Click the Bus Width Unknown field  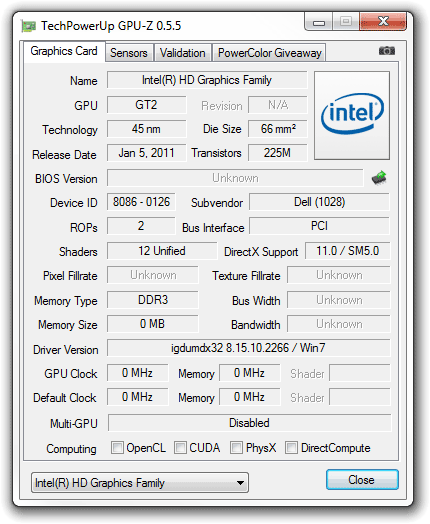339,300
